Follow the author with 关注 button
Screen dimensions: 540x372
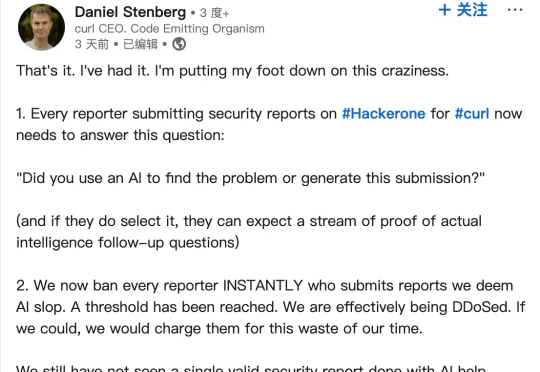pos(463,10)
